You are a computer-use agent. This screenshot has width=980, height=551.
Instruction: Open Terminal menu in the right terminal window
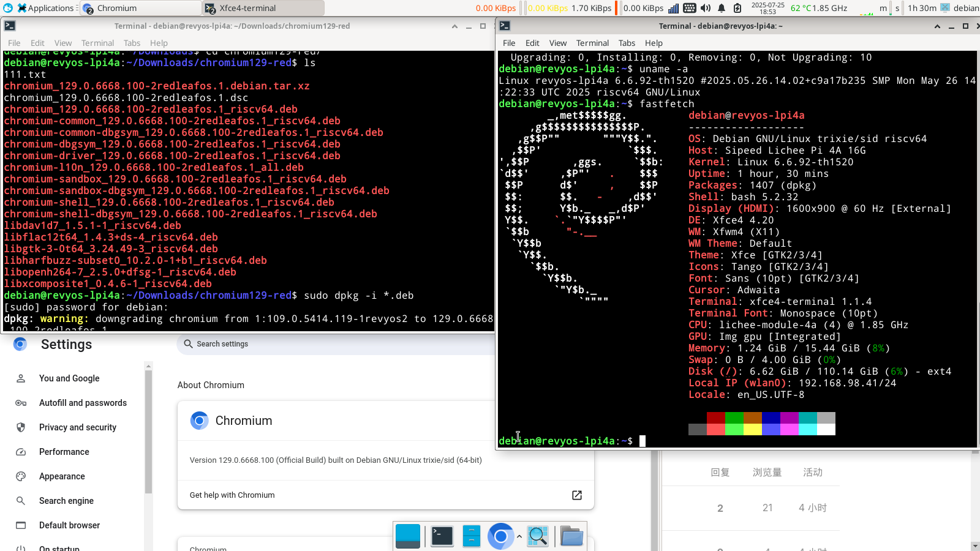592,43
